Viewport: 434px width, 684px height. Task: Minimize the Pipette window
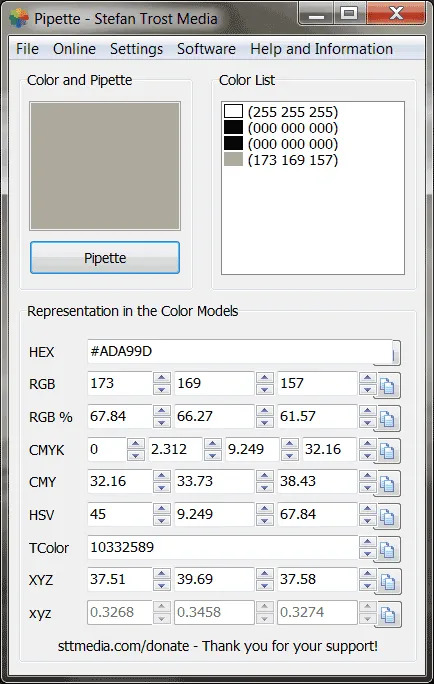[x=317, y=14]
